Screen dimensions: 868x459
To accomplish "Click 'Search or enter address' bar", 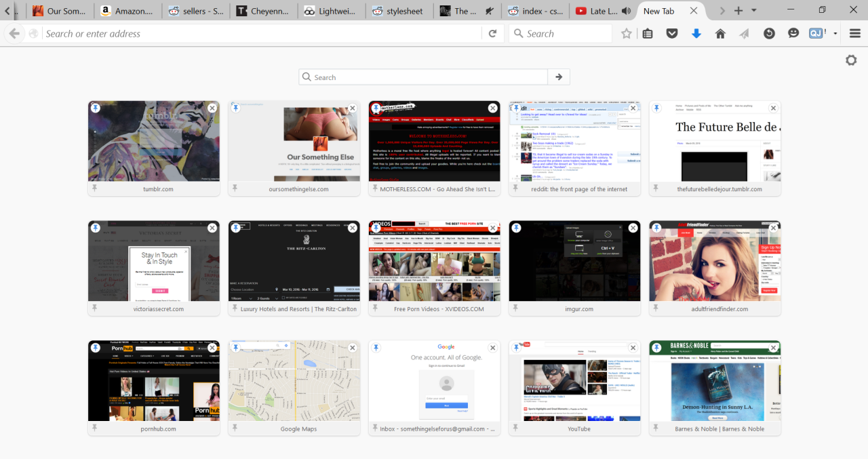I will [x=264, y=33].
